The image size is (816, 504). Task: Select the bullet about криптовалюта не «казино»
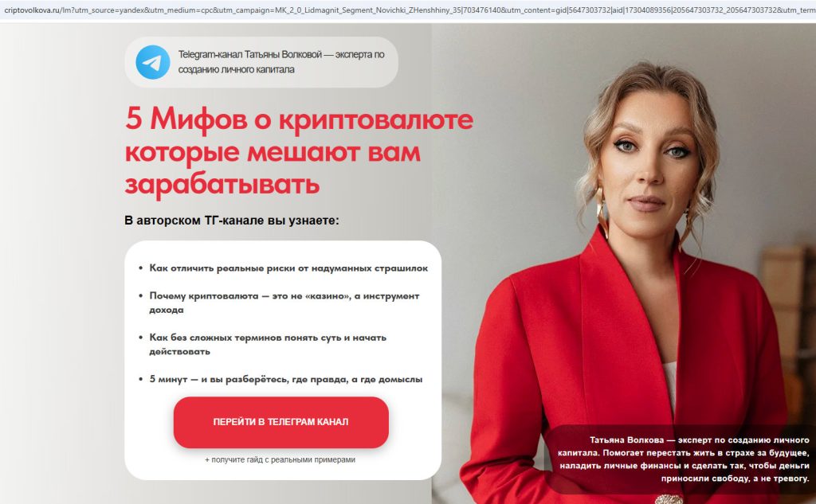(x=284, y=303)
